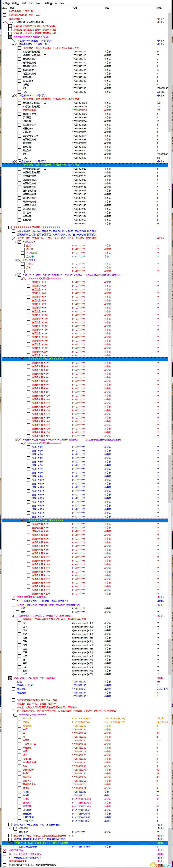Screen dimensions: 173x868
Task: Collapse the 幸福指数修改 group
Action: 13,96
